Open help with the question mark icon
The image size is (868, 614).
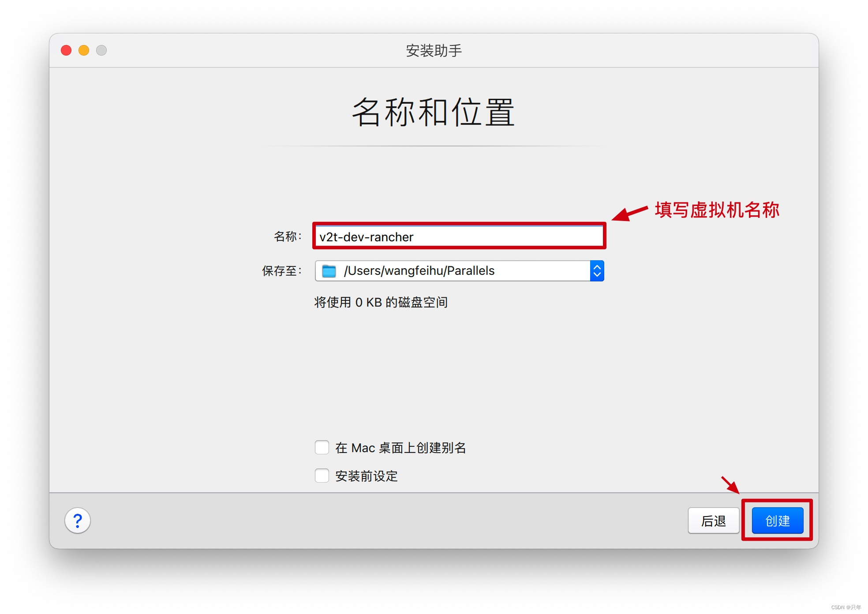pos(78,520)
